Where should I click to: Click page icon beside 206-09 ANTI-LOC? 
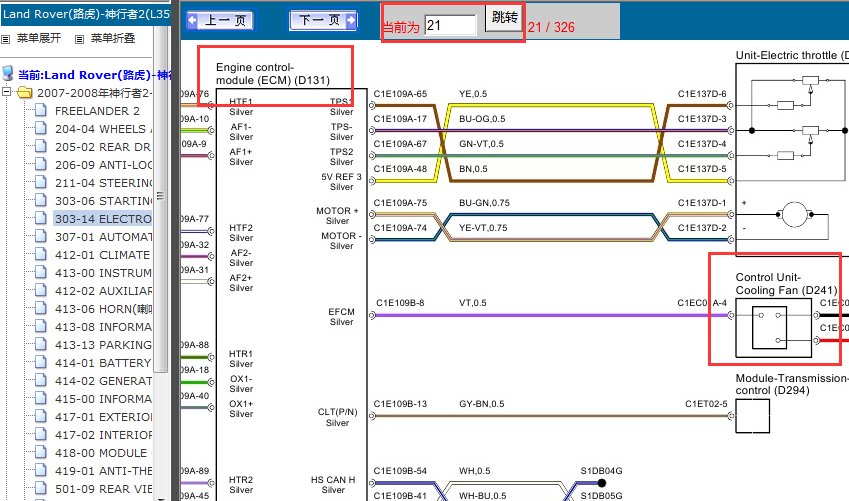(x=41, y=164)
